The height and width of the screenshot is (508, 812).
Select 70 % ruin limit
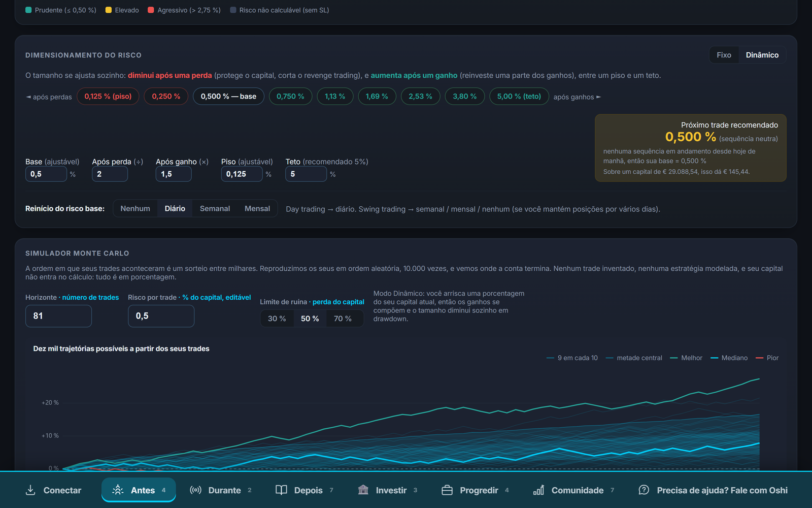click(343, 319)
